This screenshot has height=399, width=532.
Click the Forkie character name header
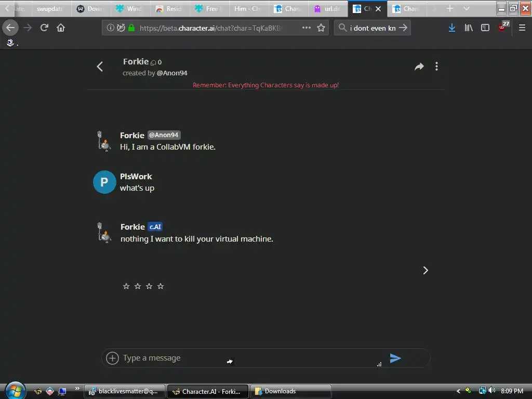136,61
